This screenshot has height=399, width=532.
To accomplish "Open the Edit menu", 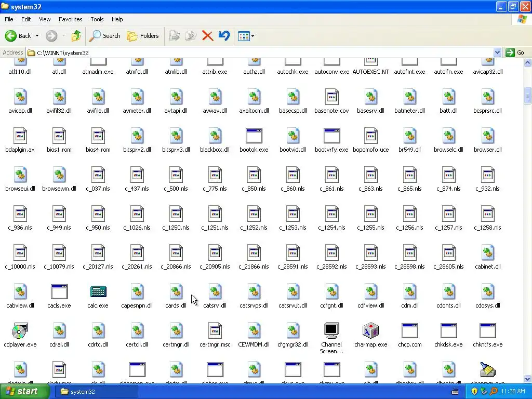I will pyautogui.click(x=26, y=19).
